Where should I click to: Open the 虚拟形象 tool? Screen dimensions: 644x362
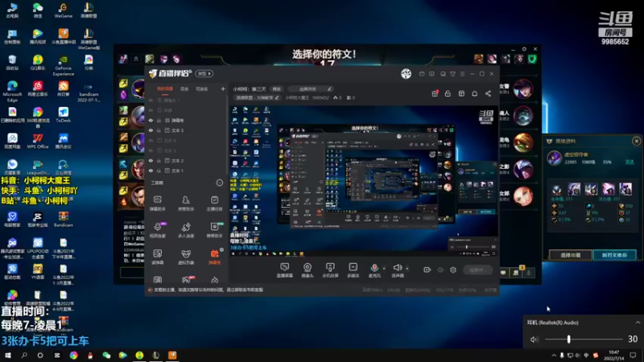(186, 257)
